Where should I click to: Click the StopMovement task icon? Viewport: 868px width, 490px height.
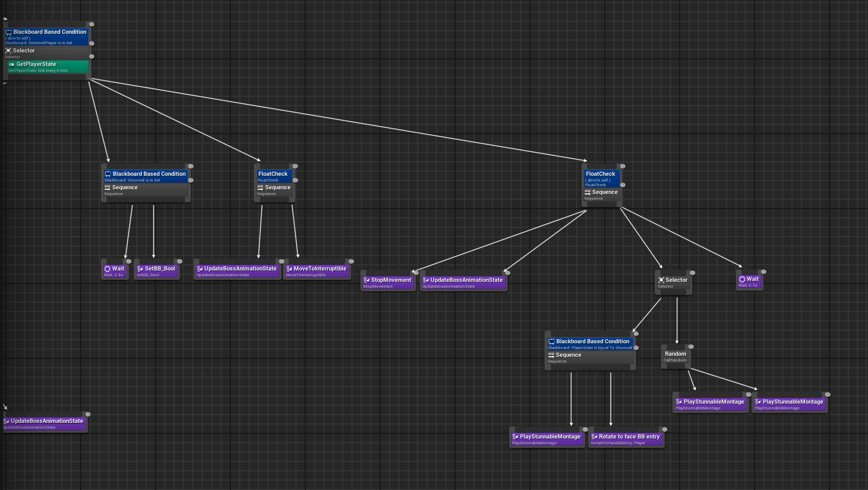[x=366, y=280]
